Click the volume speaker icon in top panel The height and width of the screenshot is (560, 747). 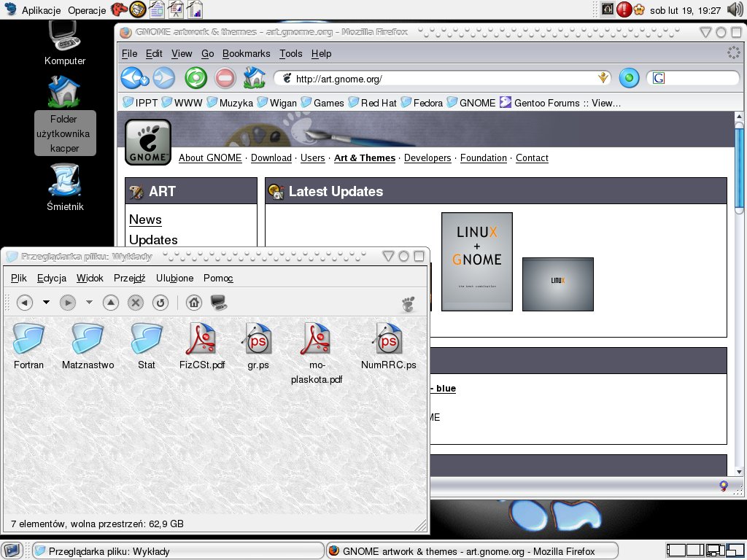click(735, 9)
